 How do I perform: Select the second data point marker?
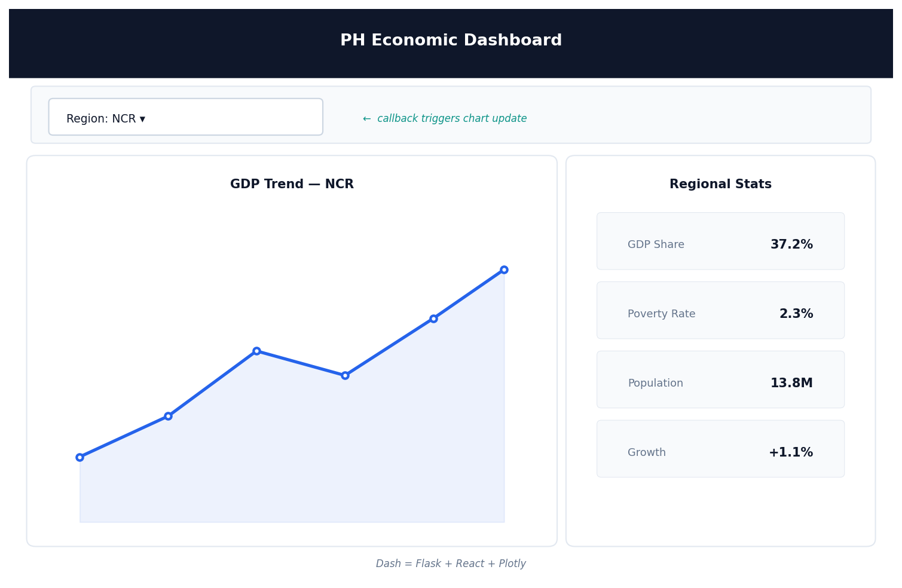[168, 415]
